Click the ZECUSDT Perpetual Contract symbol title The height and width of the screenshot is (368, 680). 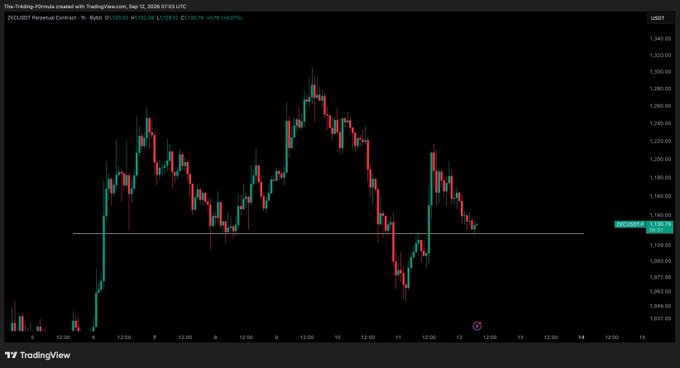(x=42, y=18)
